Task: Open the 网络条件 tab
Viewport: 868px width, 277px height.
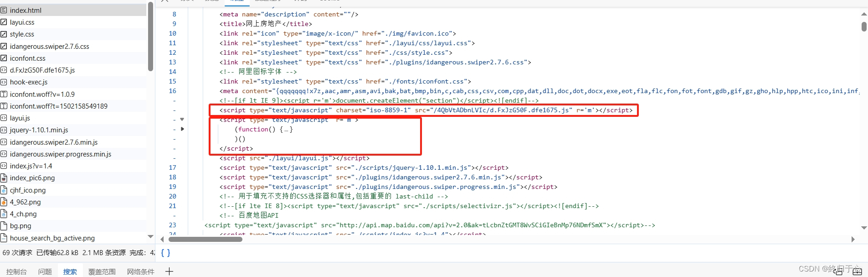Action: 140,272
